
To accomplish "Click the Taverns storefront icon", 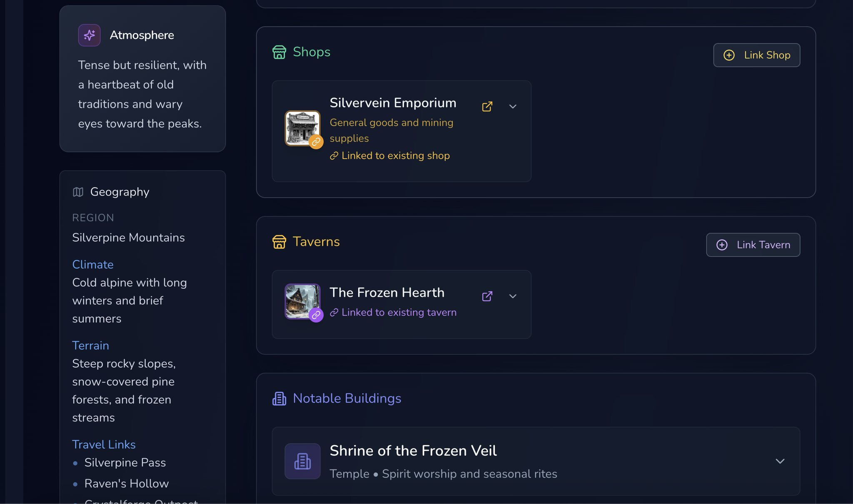I will pos(279,242).
